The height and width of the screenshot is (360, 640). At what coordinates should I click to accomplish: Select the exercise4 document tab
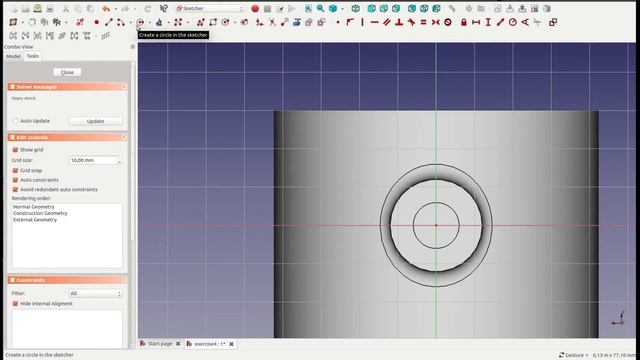click(x=209, y=344)
